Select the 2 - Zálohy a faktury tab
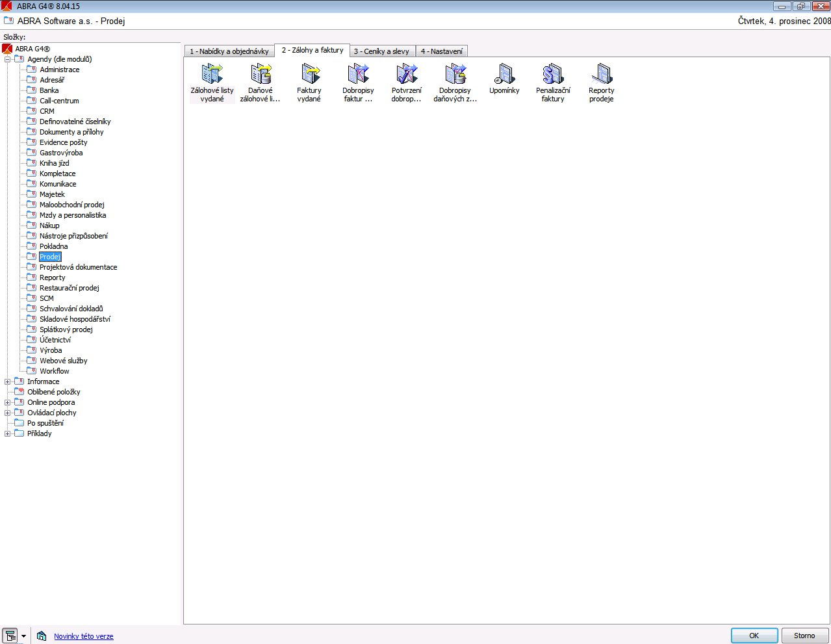The image size is (831, 644). (313, 50)
